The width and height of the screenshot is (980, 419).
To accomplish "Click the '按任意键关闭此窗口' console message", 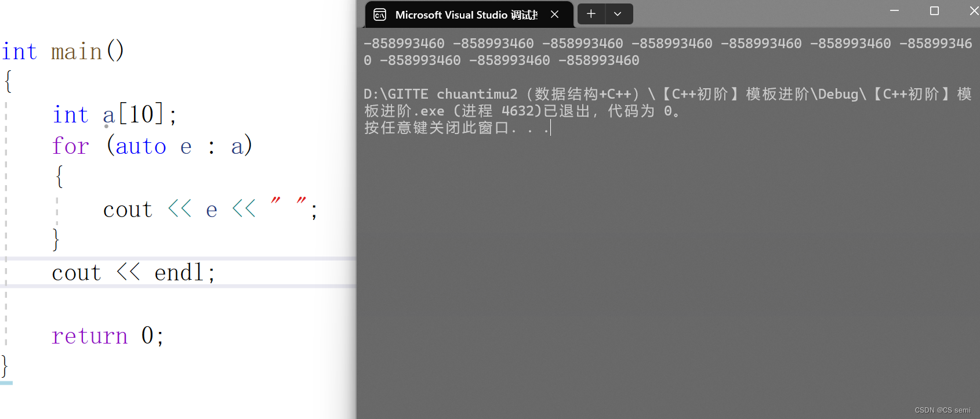I will [456, 128].
